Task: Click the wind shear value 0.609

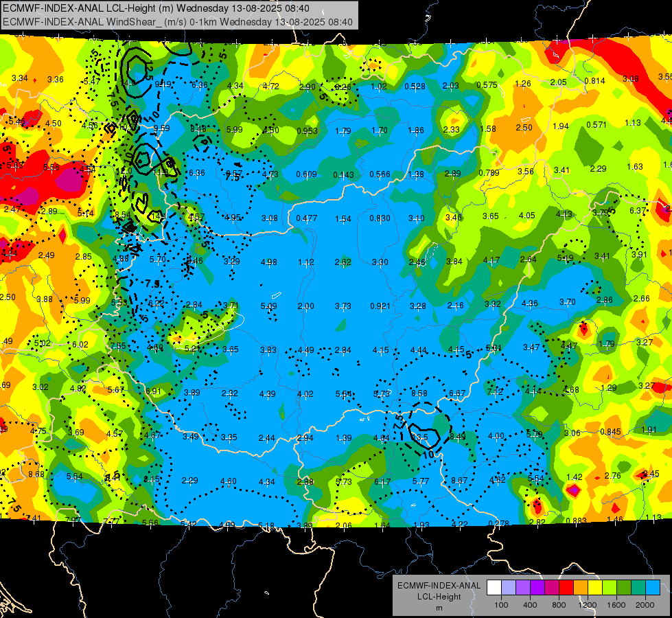Action: [x=306, y=174]
